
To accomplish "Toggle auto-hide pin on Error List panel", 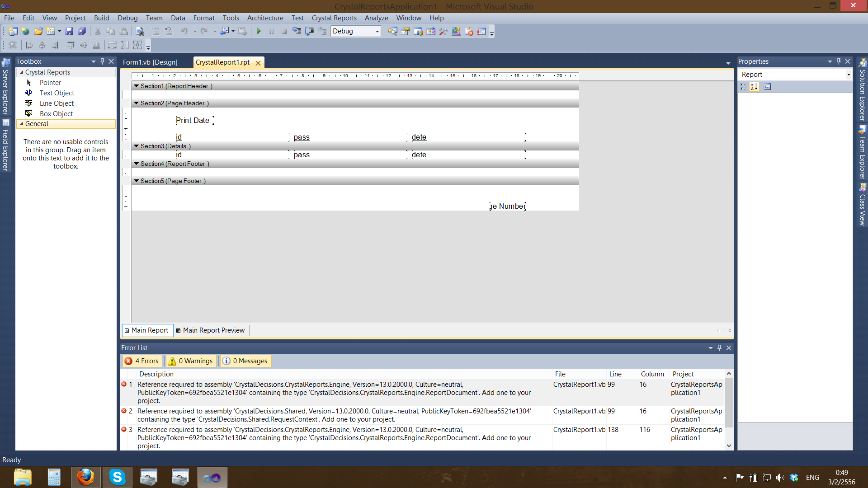I will (719, 348).
